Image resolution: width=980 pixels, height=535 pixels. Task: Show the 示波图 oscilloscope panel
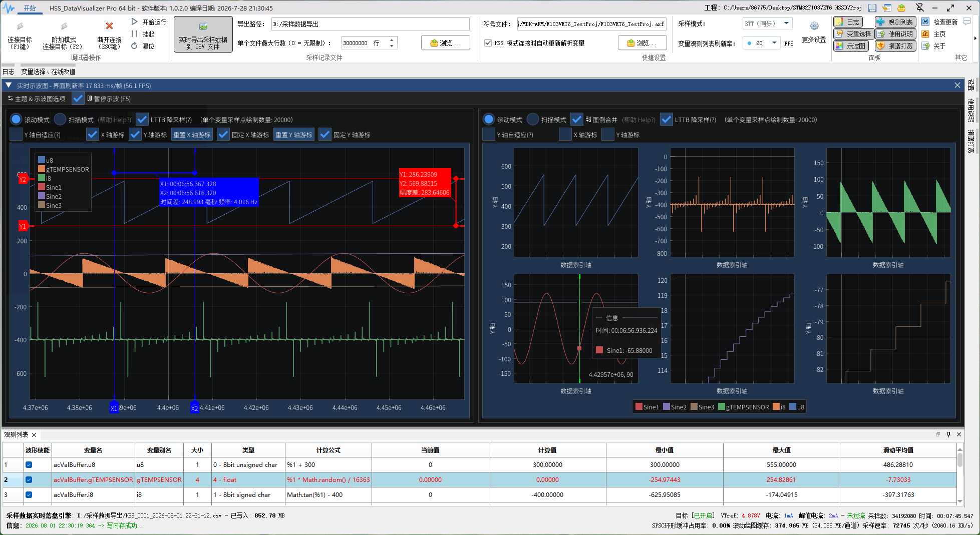tap(851, 46)
